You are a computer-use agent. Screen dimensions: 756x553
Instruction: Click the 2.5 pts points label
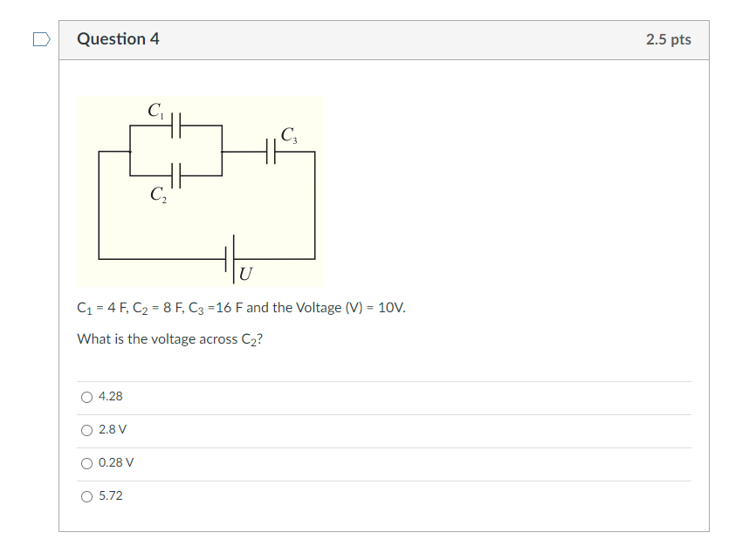(670, 38)
